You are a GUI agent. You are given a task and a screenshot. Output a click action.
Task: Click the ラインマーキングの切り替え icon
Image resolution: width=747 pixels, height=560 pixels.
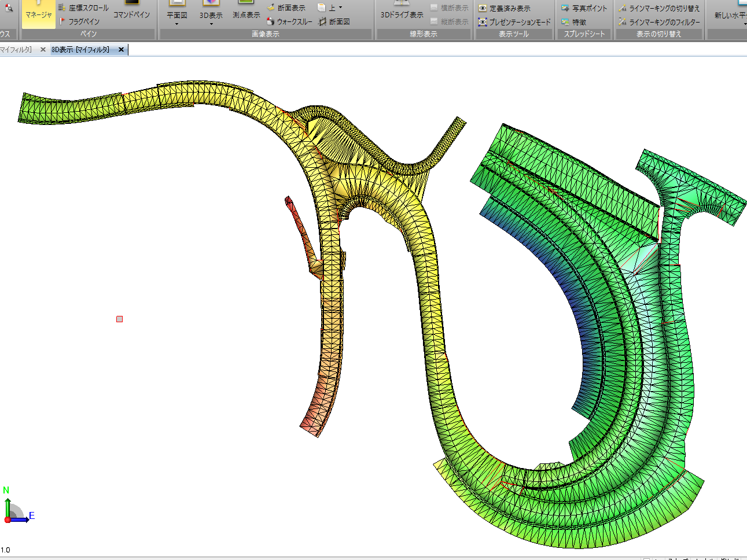[622, 8]
